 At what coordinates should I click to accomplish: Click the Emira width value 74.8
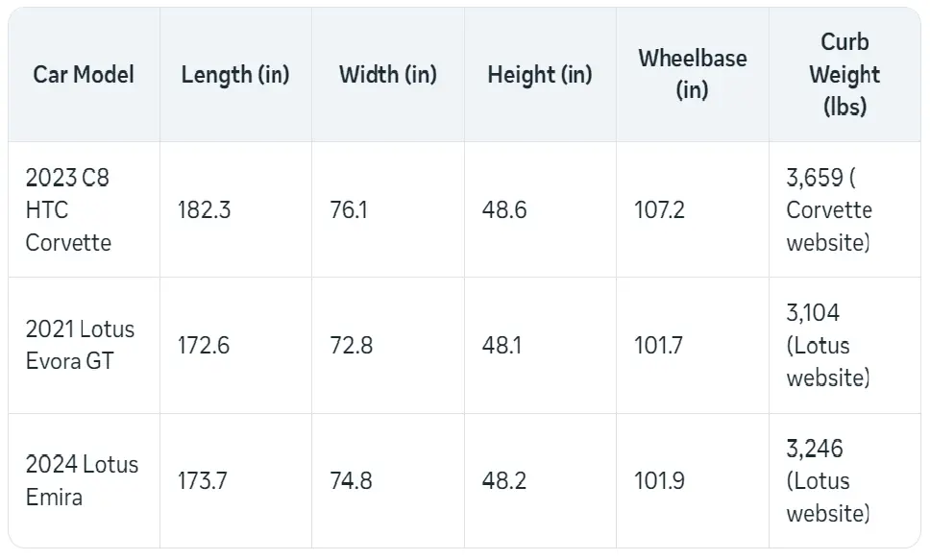(x=351, y=480)
